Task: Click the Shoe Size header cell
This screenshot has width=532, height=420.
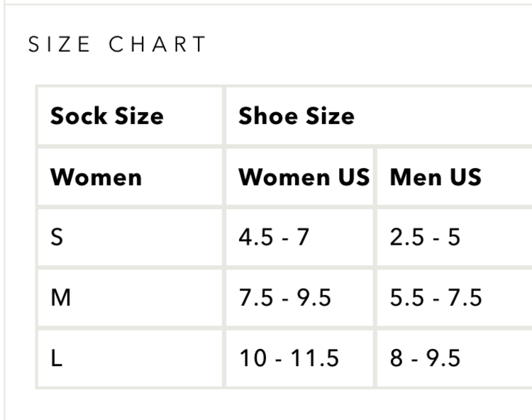Action: click(297, 116)
